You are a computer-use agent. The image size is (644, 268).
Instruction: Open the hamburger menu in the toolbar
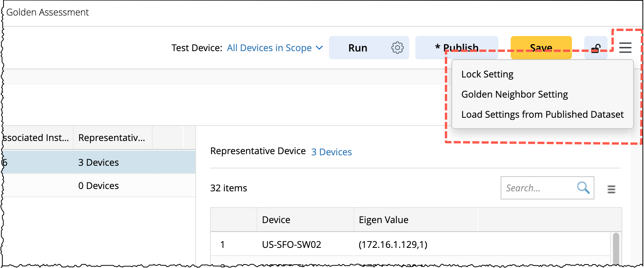(625, 48)
